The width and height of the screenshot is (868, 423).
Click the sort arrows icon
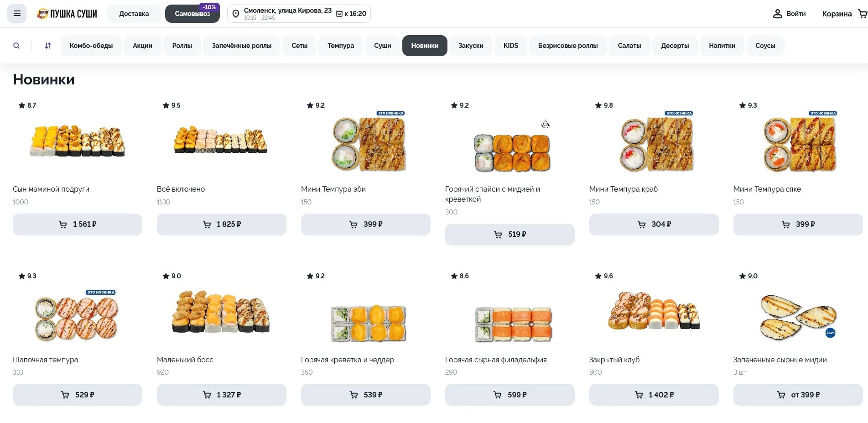pos(48,46)
